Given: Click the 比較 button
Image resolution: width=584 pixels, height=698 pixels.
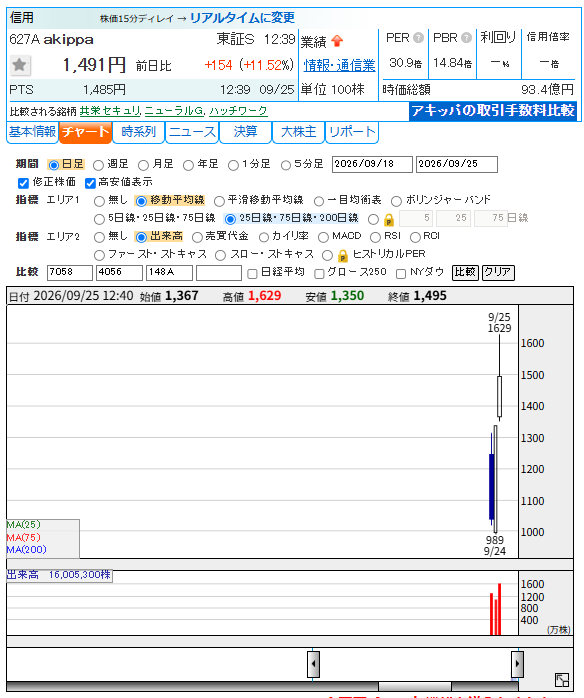Looking at the screenshot, I should (465, 272).
